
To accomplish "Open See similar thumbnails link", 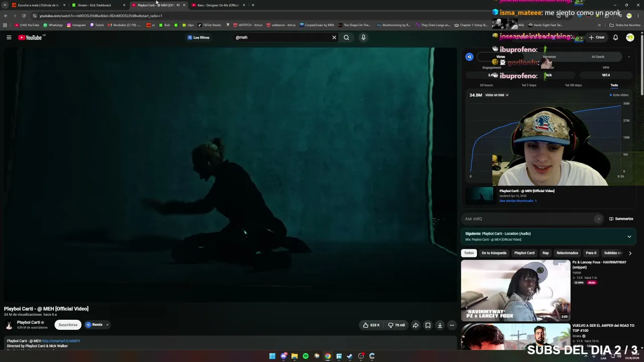I will pyautogui.click(x=518, y=201).
